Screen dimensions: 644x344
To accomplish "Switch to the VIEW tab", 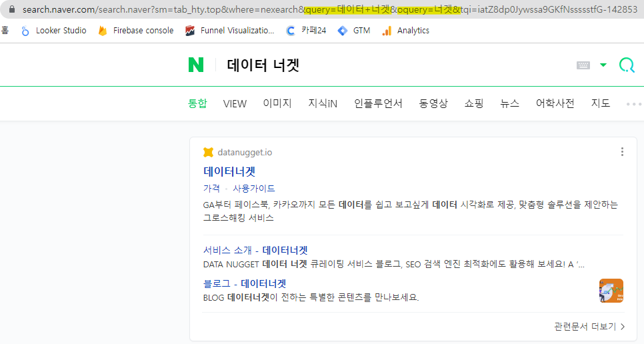I will click(235, 103).
